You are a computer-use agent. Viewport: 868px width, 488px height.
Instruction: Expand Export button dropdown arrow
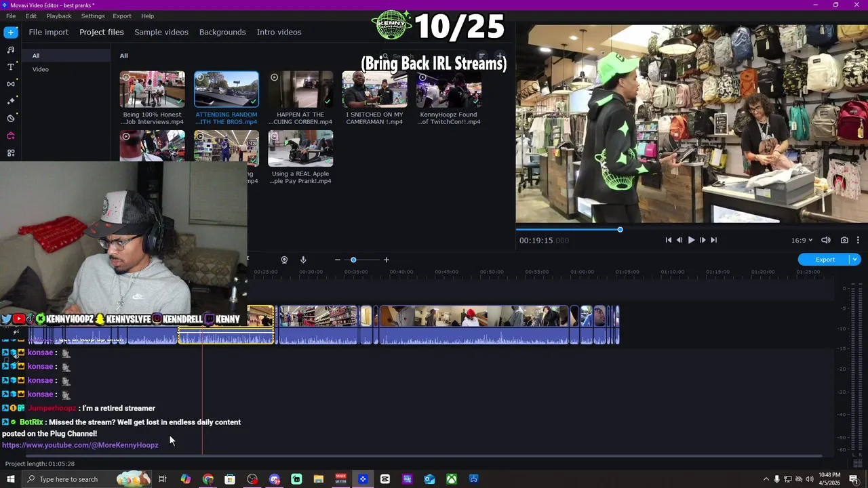click(x=855, y=260)
